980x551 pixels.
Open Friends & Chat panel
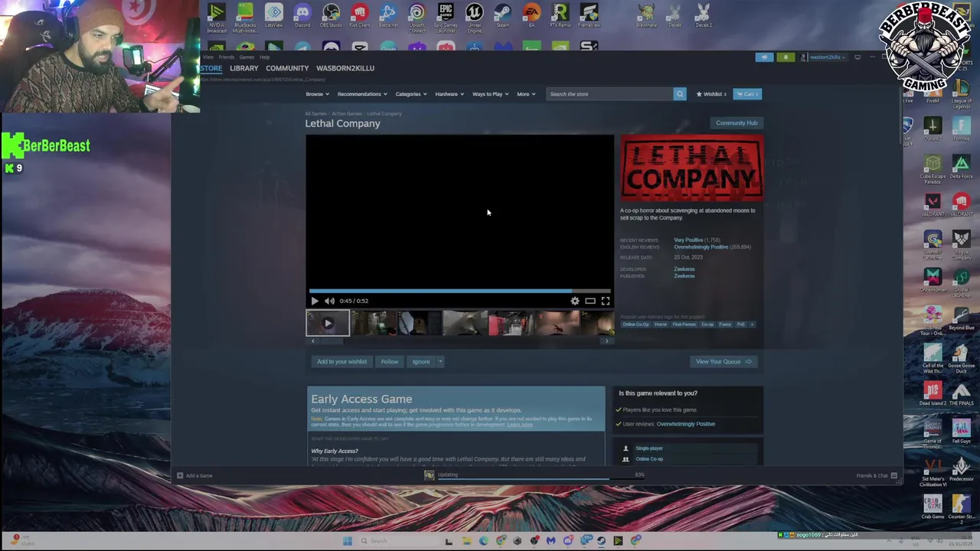tap(877, 476)
